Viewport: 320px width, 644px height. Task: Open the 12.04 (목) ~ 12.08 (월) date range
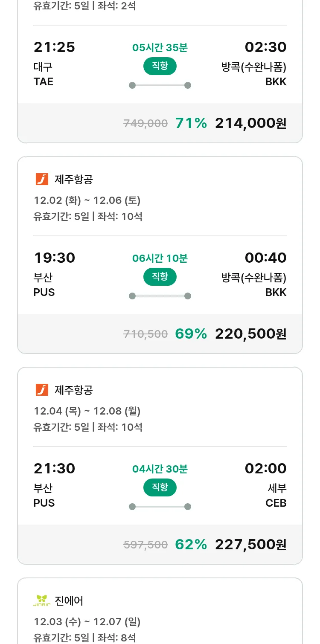[x=87, y=411]
